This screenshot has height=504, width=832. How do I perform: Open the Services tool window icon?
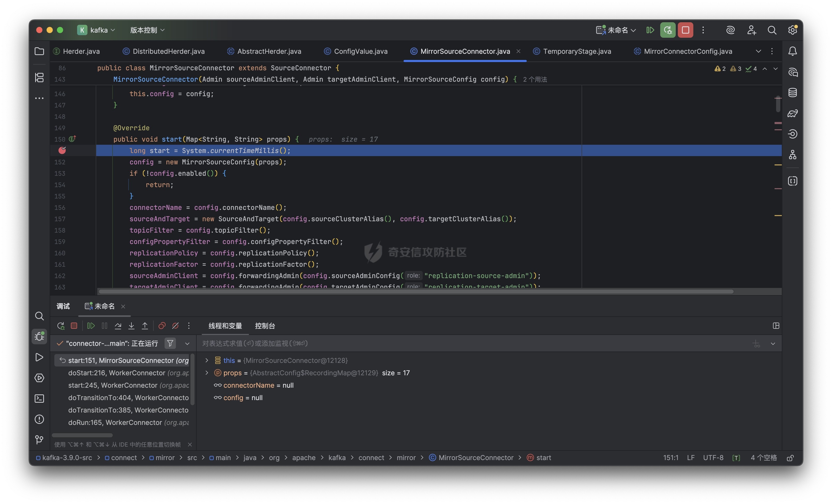[39, 378]
